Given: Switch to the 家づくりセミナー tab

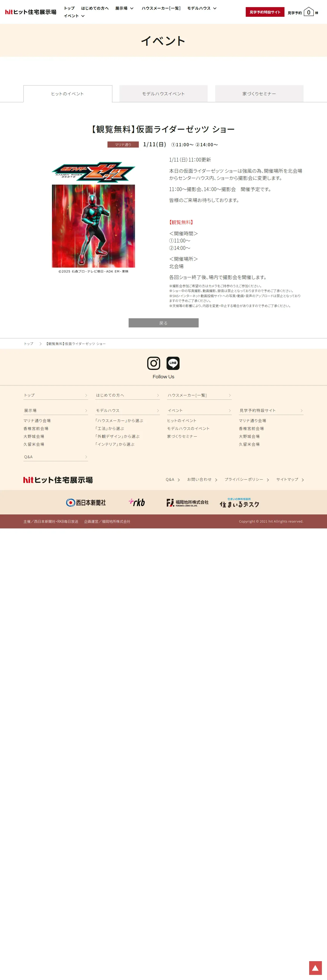Looking at the screenshot, I should [x=259, y=94].
